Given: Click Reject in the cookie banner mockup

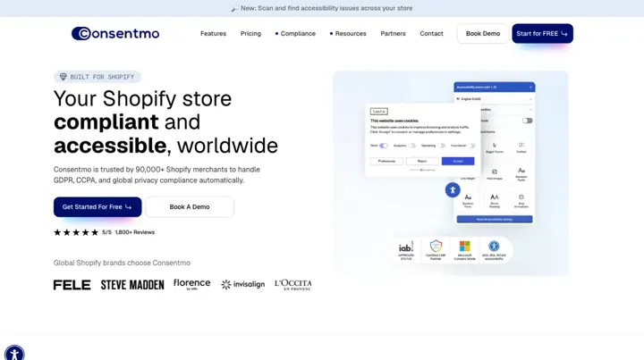Looking at the screenshot, I should click(x=422, y=161).
